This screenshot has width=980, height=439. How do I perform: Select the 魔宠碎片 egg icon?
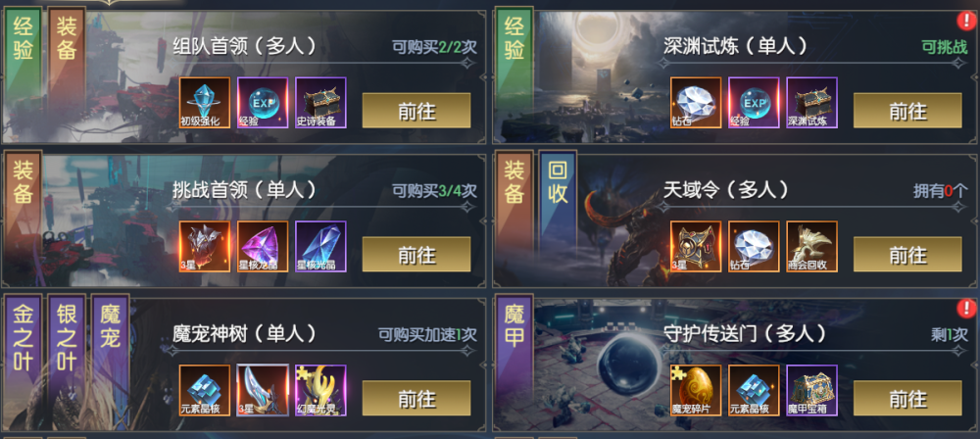pos(696,390)
